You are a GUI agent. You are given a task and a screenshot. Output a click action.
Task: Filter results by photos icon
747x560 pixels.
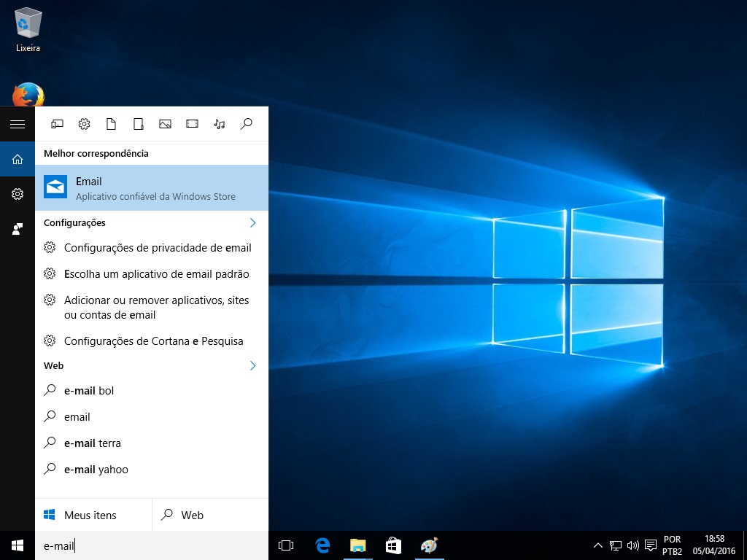coord(165,124)
